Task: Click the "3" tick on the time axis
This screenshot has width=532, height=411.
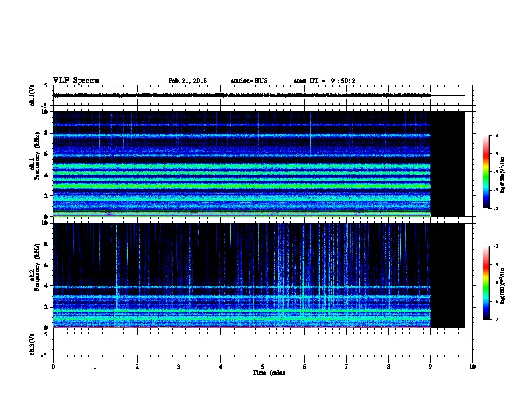Action: pos(179,367)
